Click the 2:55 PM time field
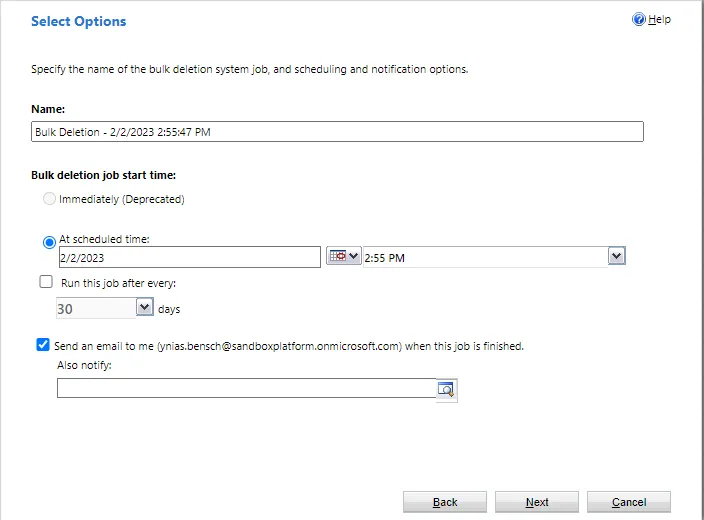The width and height of the screenshot is (704, 520). click(x=485, y=257)
